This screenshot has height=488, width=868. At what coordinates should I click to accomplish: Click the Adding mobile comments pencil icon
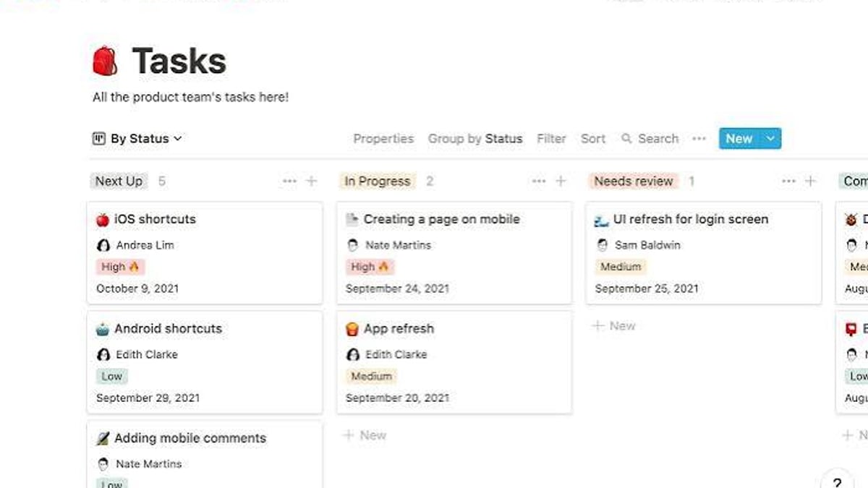(x=103, y=438)
